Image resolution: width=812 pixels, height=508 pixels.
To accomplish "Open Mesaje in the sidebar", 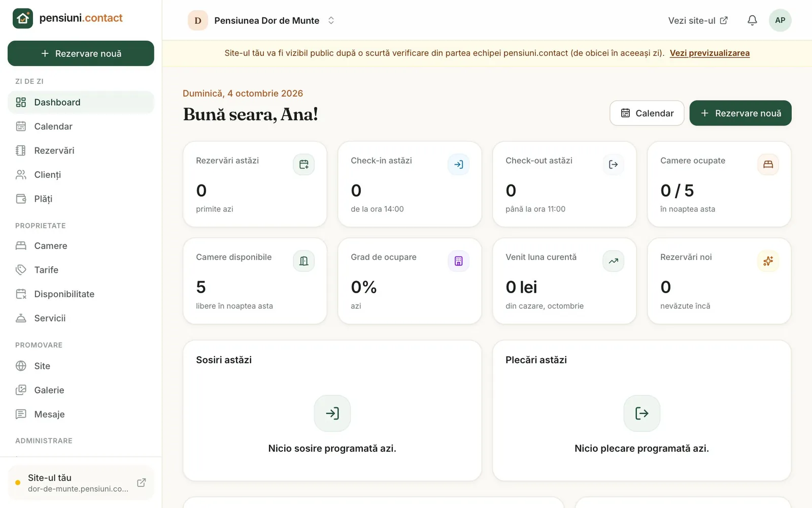I will pyautogui.click(x=81, y=414).
